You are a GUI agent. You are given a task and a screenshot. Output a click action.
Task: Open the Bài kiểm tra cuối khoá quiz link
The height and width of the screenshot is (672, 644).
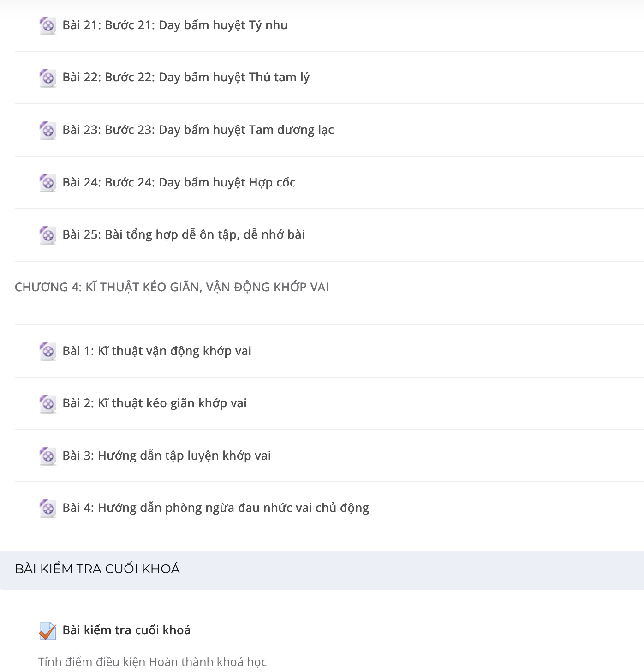(x=126, y=630)
